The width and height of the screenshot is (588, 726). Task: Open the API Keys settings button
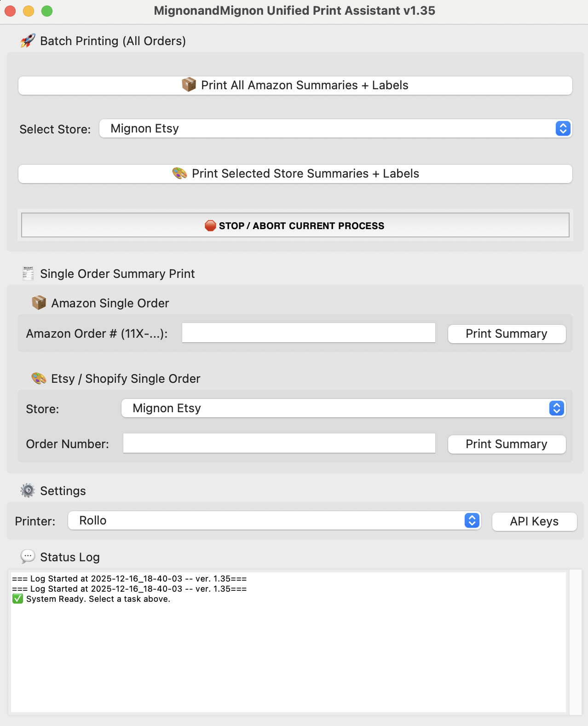click(534, 522)
